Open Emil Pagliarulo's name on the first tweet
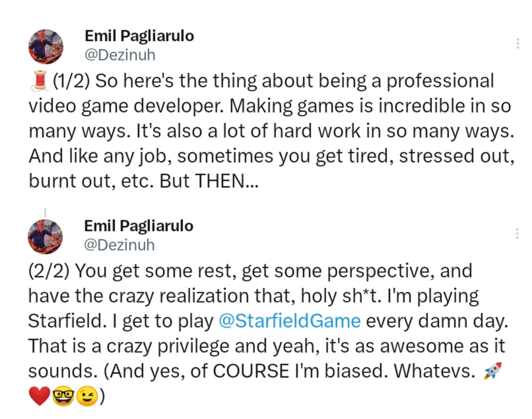 139,36
